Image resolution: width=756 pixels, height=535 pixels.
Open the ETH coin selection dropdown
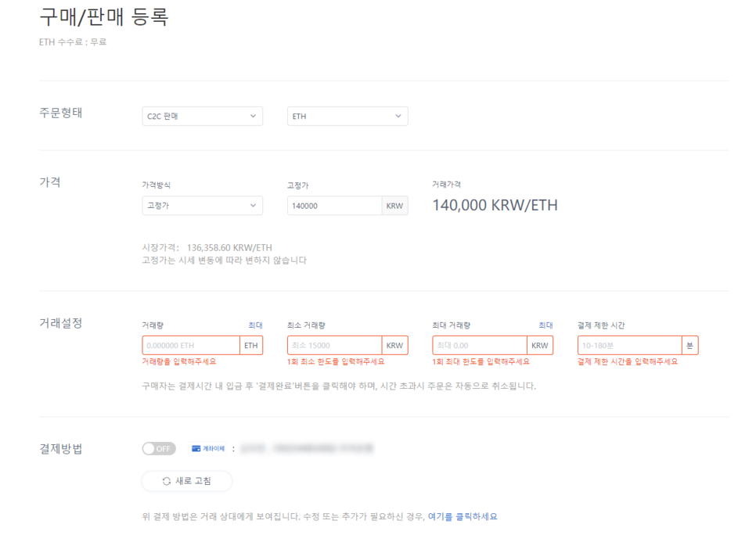coord(347,117)
